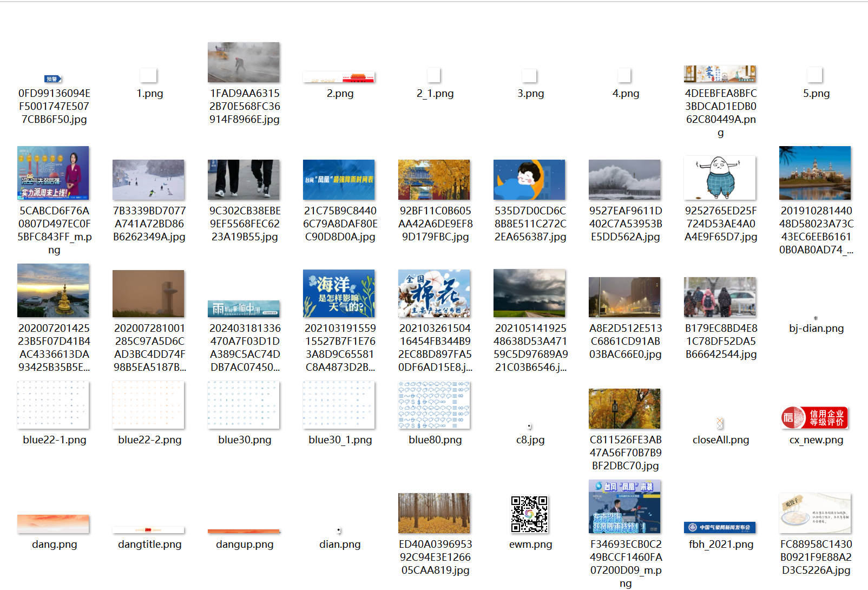Screen dimensions: 868x590
Task: Select the blue22-2.png pale icon sheet
Action: [x=148, y=405]
